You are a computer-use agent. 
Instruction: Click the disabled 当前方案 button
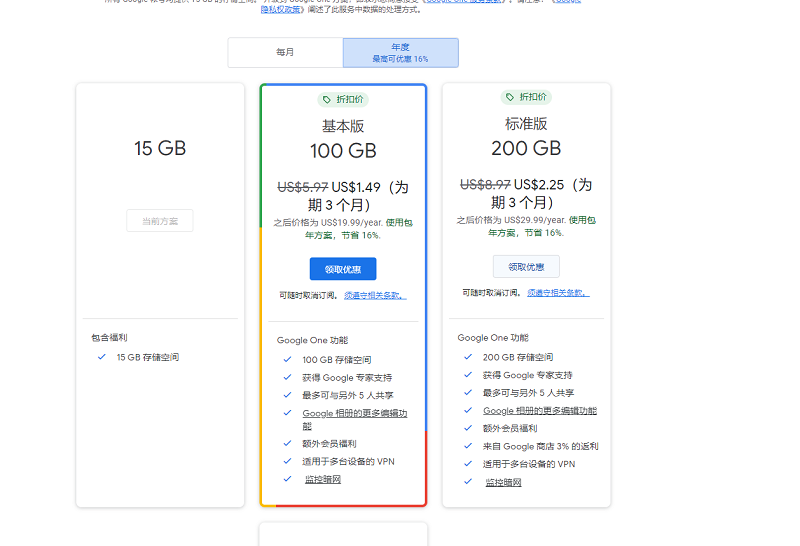tap(160, 221)
